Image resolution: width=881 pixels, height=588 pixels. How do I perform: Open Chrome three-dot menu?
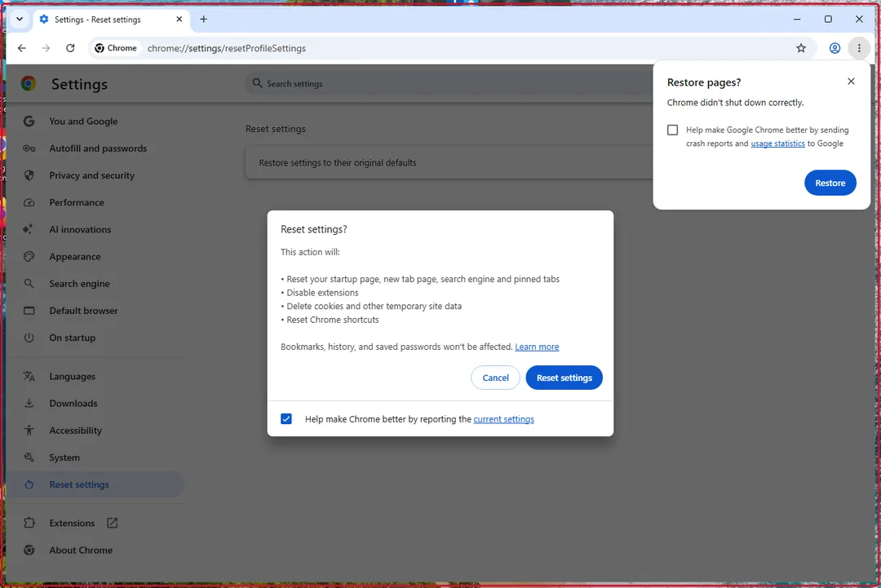point(858,48)
